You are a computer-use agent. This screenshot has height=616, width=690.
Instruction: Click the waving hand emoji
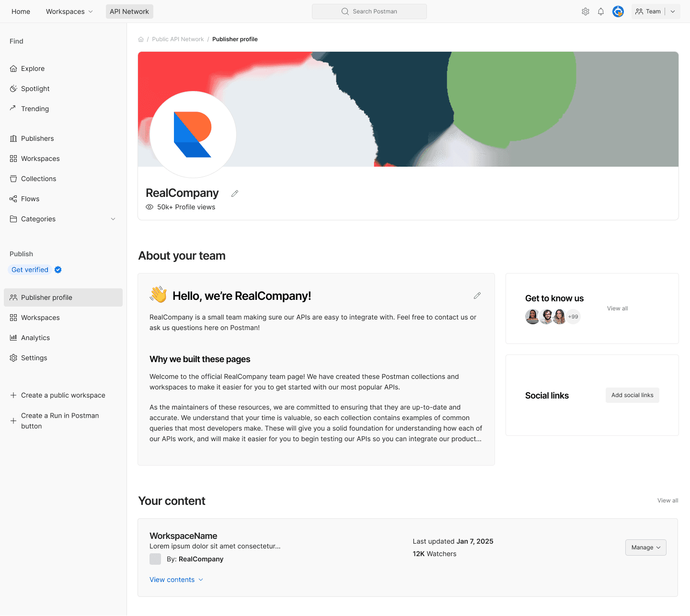159,294
